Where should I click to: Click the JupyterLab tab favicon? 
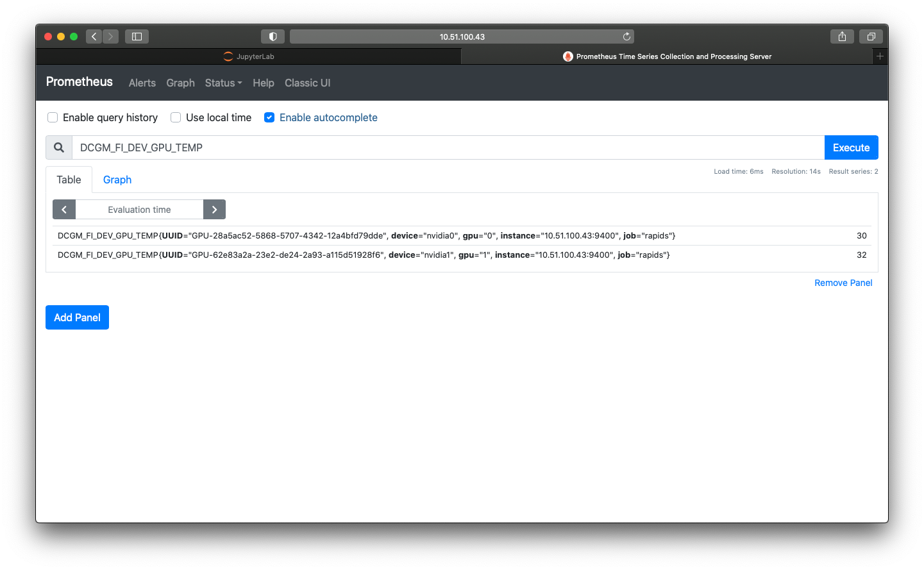click(228, 56)
